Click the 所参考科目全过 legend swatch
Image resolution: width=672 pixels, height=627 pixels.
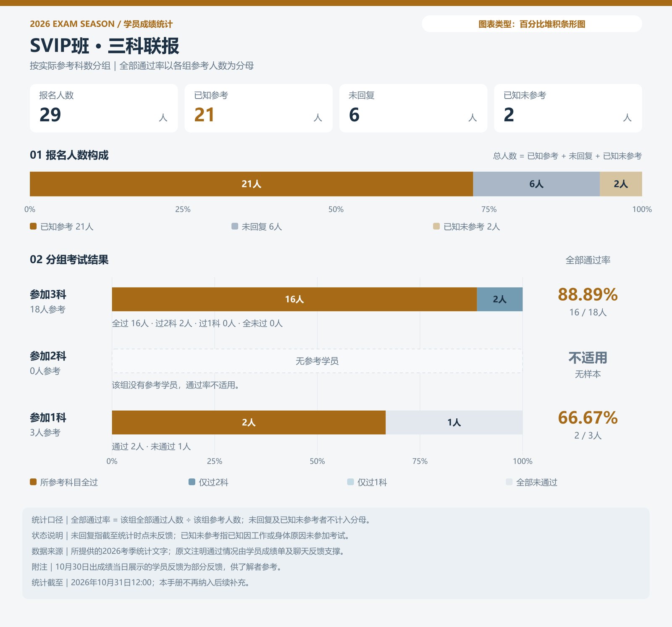(x=33, y=482)
